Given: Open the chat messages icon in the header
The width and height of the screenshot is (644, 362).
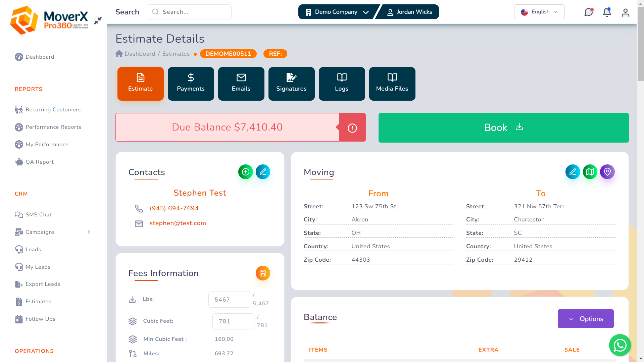Looking at the screenshot, I should click(x=589, y=12).
